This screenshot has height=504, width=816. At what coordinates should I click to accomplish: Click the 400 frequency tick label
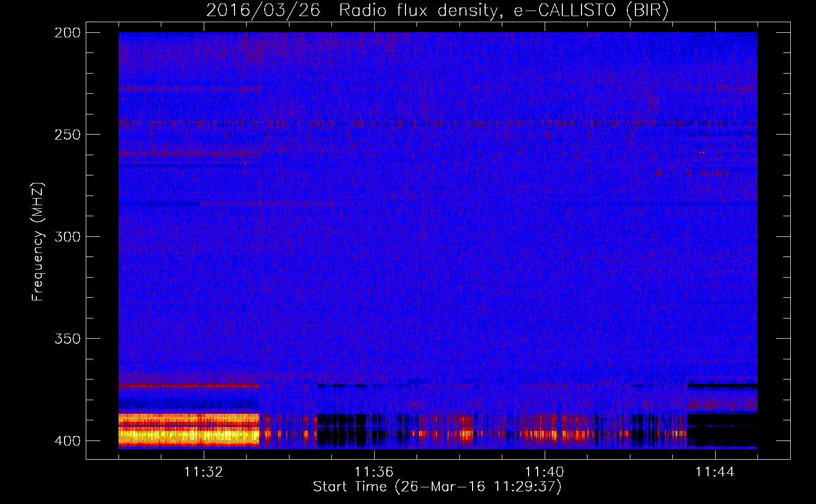68,440
